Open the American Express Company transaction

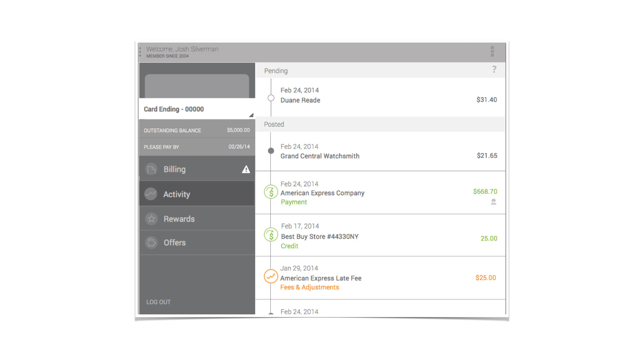[x=380, y=192]
